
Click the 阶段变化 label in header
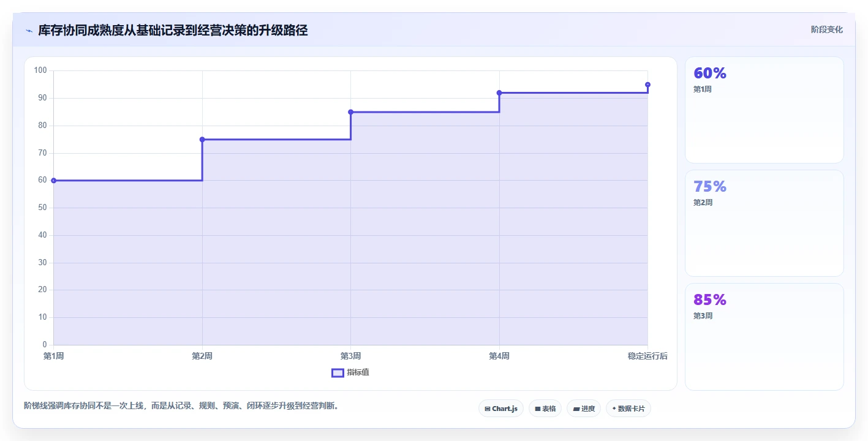click(827, 29)
